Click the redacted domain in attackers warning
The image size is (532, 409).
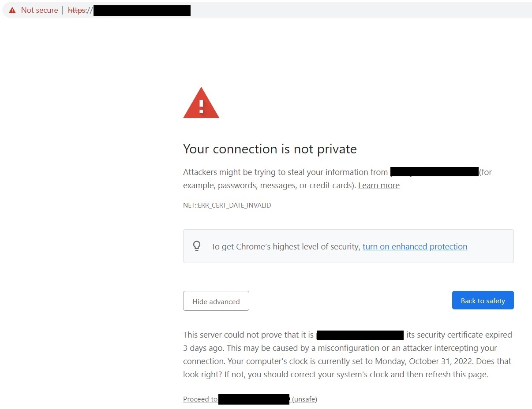pyautogui.click(x=435, y=172)
